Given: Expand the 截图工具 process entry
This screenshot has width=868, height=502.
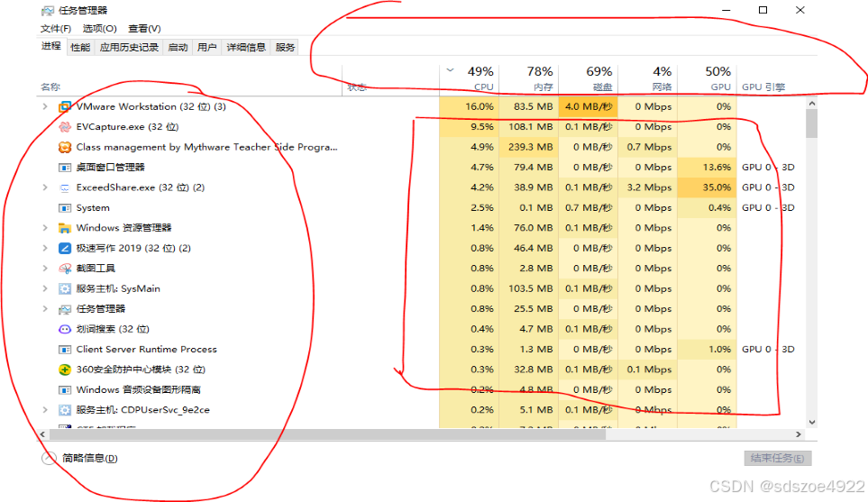Looking at the screenshot, I should pyautogui.click(x=45, y=268).
